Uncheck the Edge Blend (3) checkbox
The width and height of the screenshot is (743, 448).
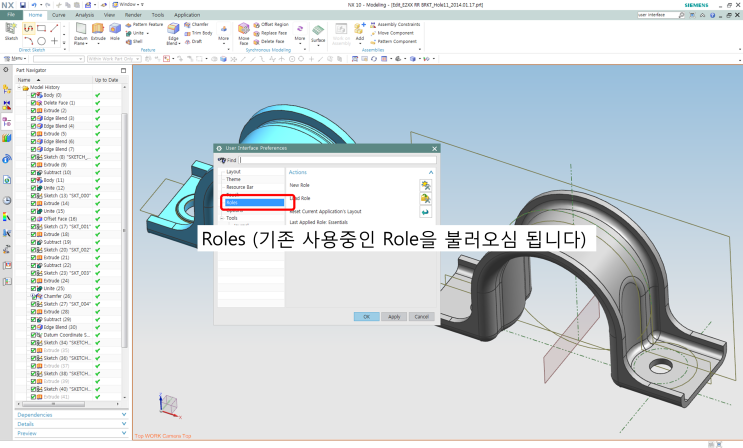click(x=34, y=119)
